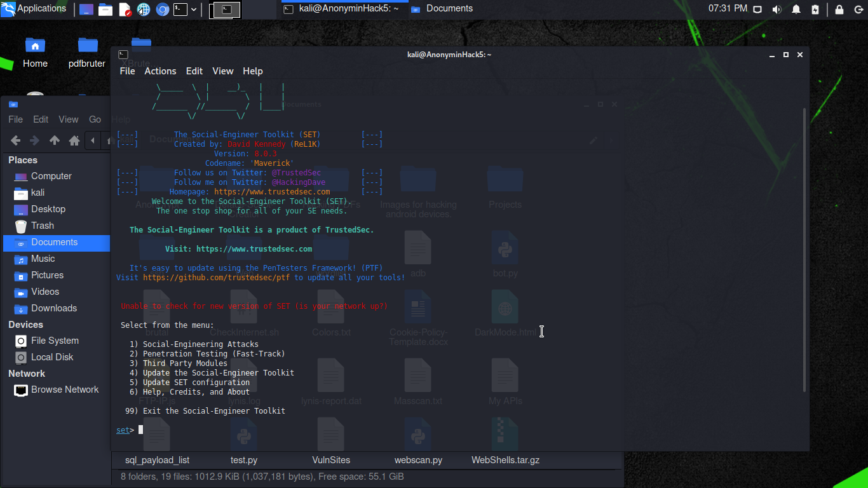Open the Kali Applications menu

coord(34,9)
